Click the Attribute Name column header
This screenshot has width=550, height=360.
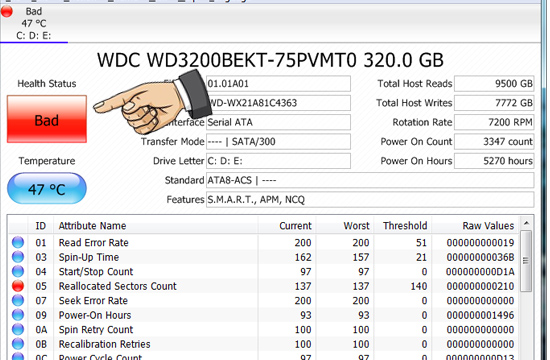coord(156,226)
